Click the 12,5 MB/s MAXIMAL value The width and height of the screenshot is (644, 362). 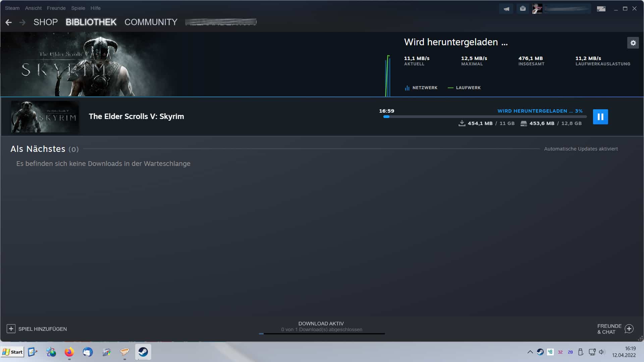pyautogui.click(x=474, y=58)
